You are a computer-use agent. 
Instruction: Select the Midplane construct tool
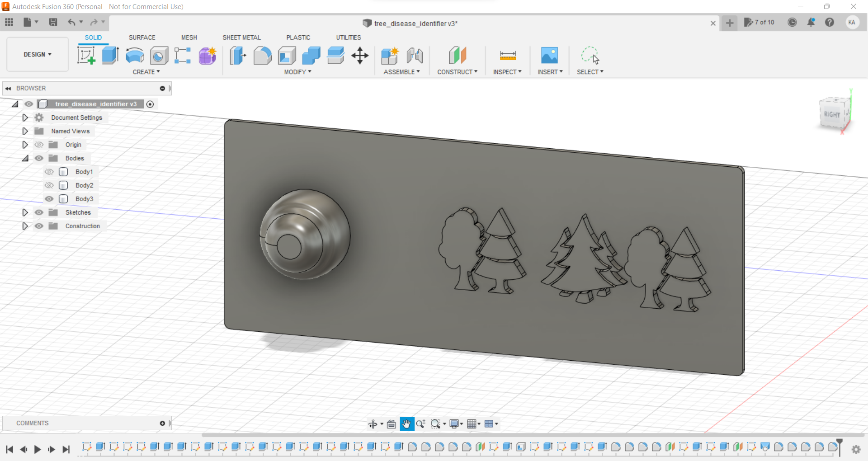457,56
